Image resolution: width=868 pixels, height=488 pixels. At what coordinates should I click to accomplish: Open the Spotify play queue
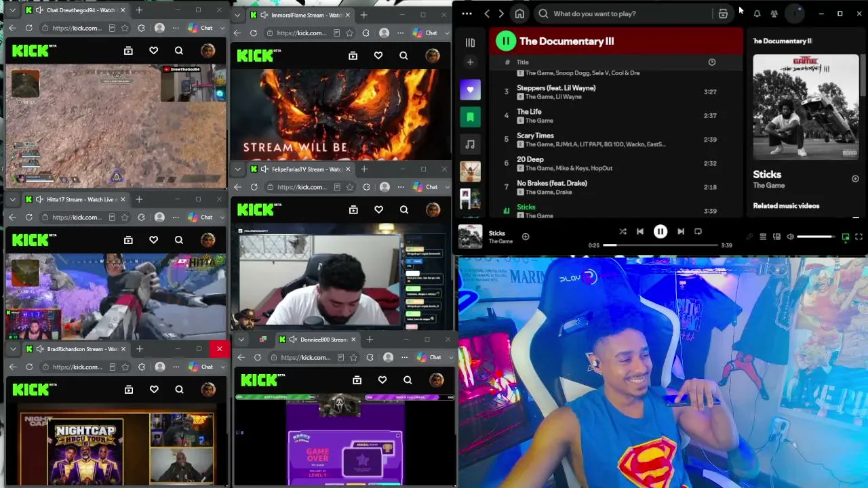[x=763, y=237]
